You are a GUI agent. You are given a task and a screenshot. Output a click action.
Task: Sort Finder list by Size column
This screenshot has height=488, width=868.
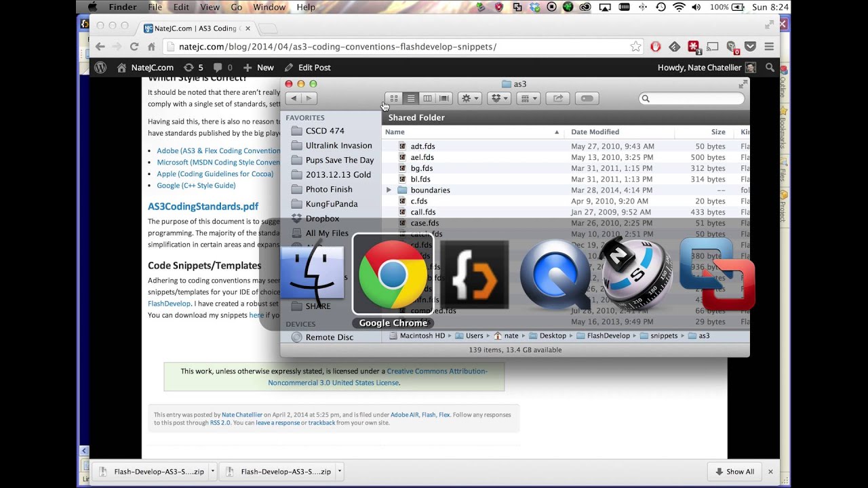[704, 132]
